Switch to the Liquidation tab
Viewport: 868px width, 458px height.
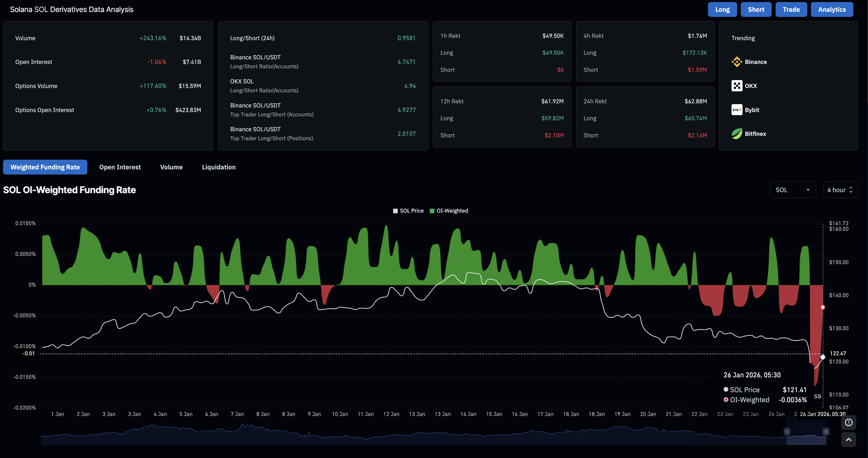click(219, 167)
